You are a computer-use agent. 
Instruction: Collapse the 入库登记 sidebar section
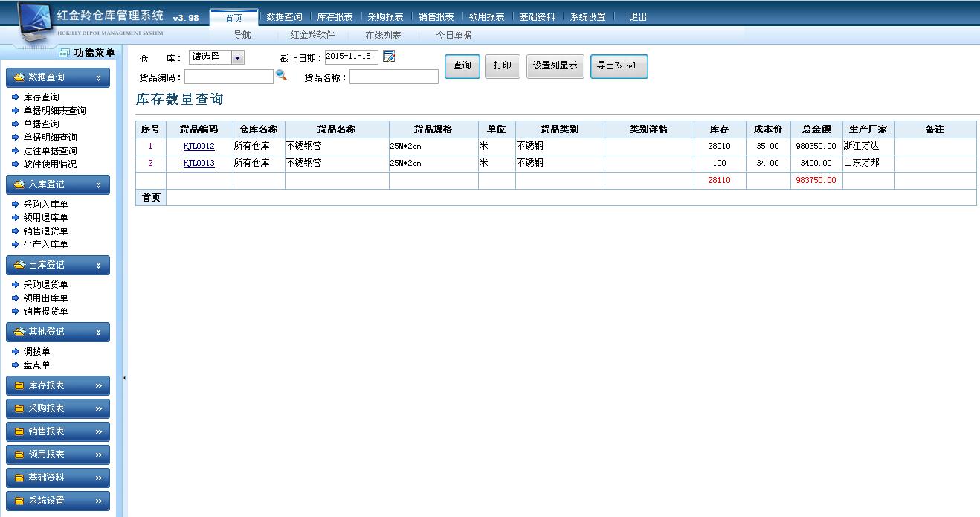98,185
